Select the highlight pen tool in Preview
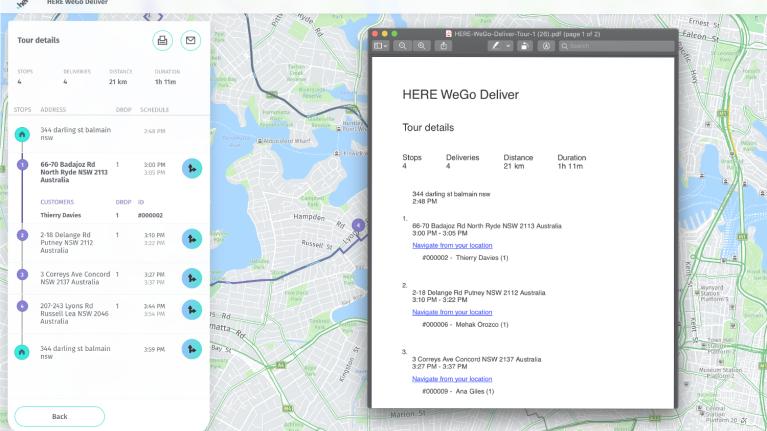 coord(496,46)
